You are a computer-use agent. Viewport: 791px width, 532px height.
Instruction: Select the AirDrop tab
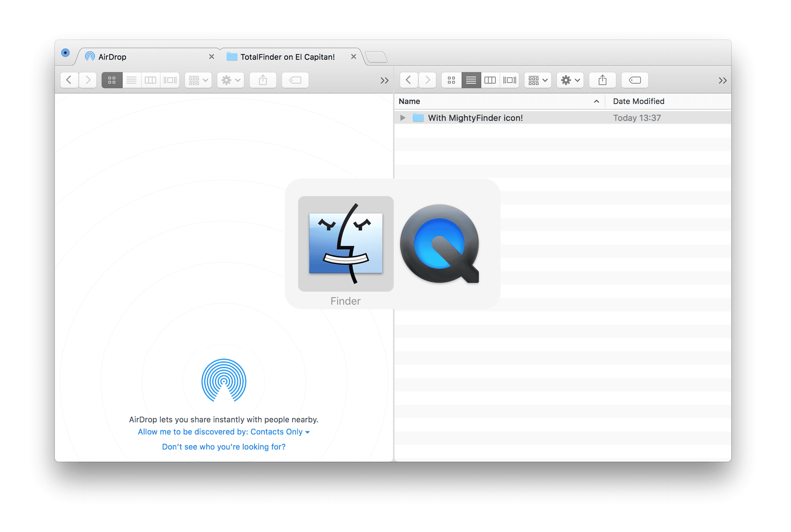click(x=148, y=57)
